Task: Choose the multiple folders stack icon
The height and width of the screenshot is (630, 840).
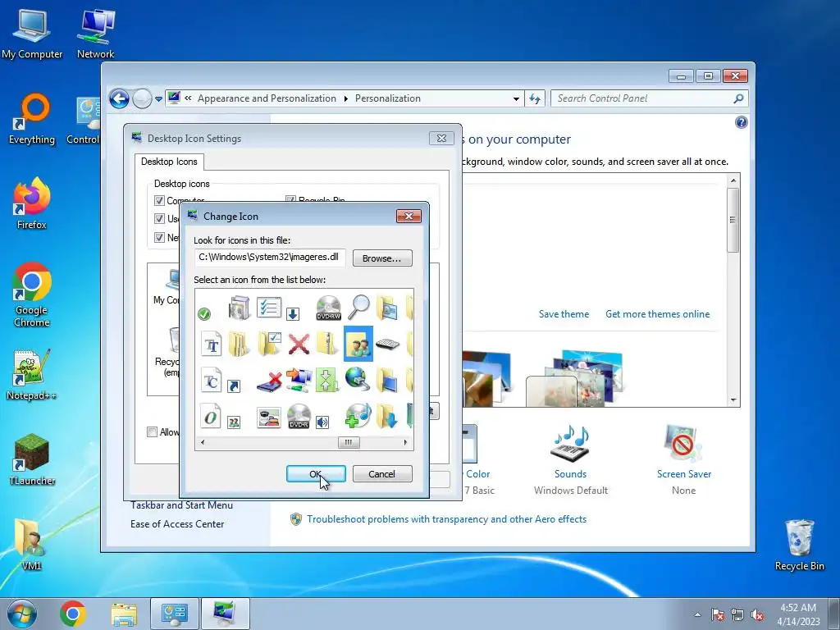Action: 239,344
